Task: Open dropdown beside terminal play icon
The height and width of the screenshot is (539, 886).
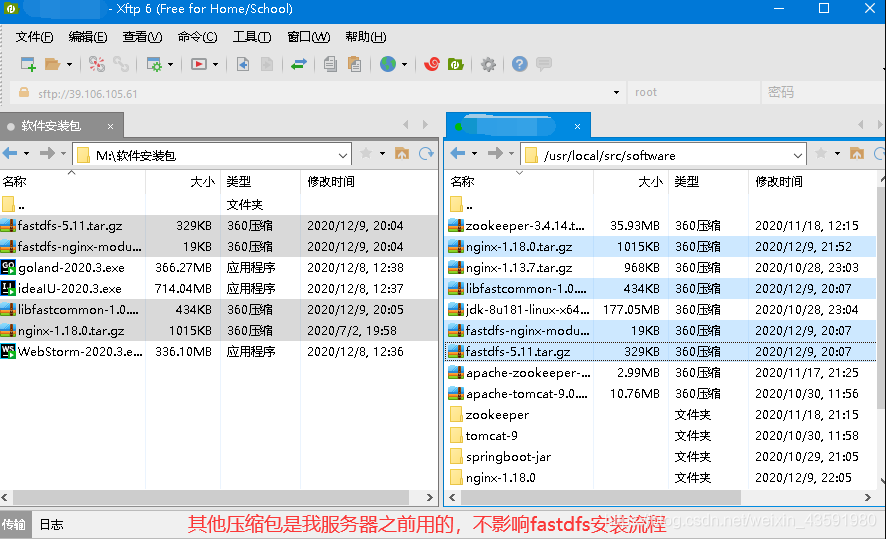Action: click(215, 64)
